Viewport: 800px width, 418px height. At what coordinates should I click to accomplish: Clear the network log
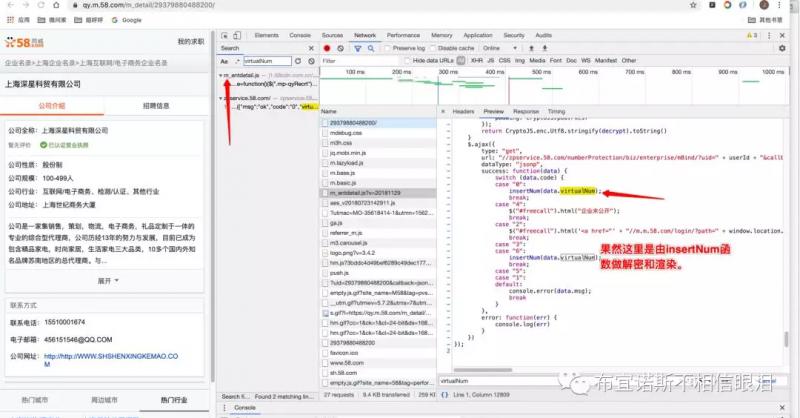click(340, 48)
